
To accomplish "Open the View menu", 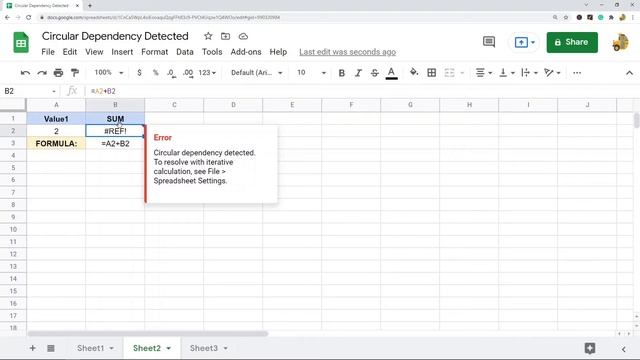I will [x=94, y=52].
